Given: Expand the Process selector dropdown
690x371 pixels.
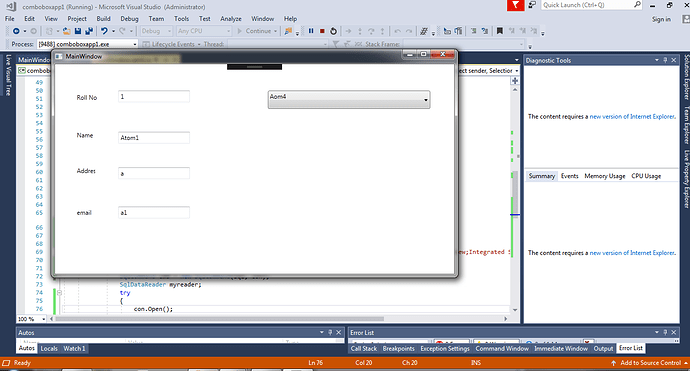Looking at the screenshot, I should pos(135,44).
